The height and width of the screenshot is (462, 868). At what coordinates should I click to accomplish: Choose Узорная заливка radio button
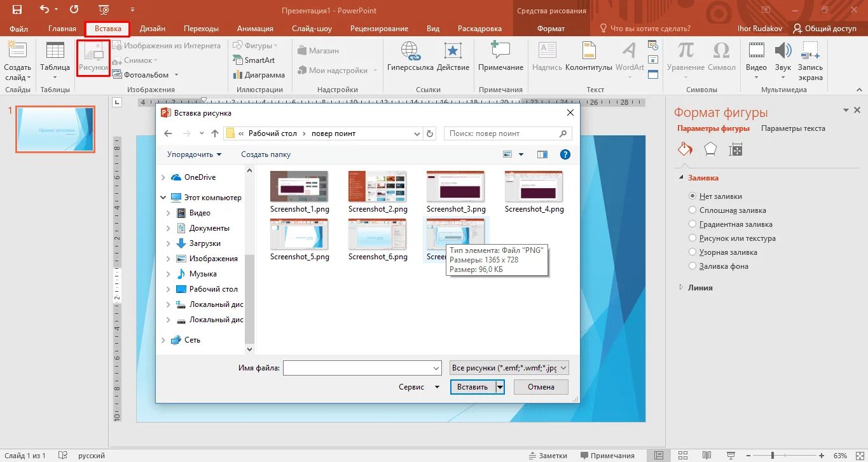point(693,252)
